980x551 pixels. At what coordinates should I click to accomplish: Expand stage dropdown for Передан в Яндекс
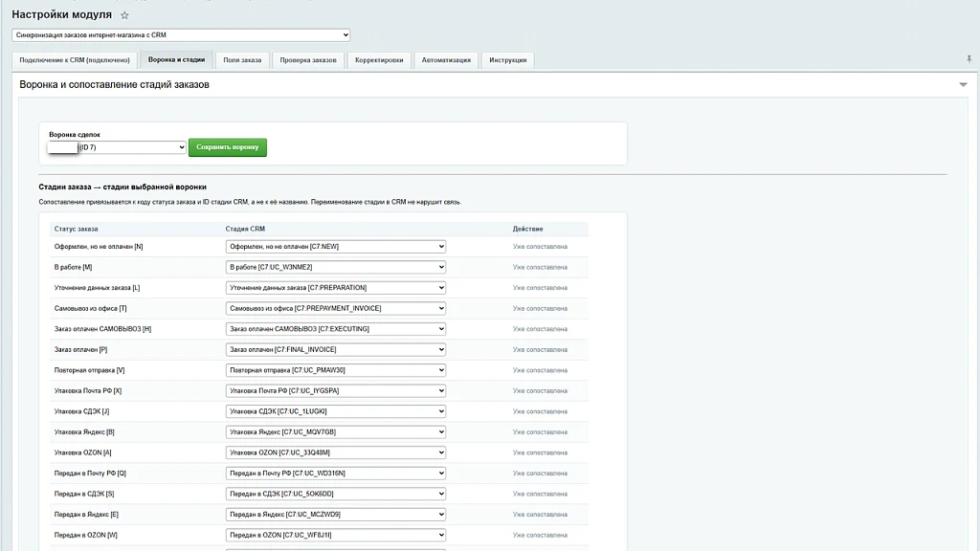click(336, 515)
